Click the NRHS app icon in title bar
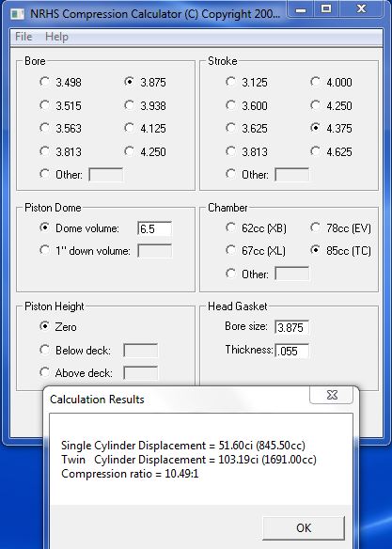The height and width of the screenshot is (549, 392). tap(18, 14)
